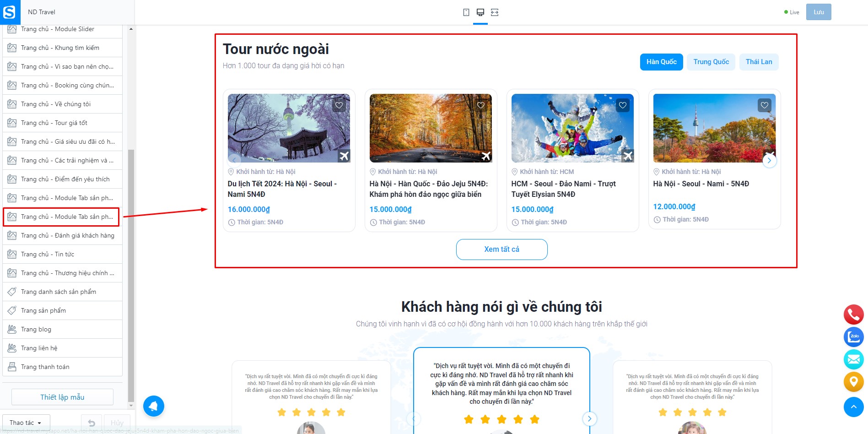Viewport: 868px width, 434px height.
Task: Open Trang chủ - Đánh giá khách hàng section
Action: pos(62,235)
